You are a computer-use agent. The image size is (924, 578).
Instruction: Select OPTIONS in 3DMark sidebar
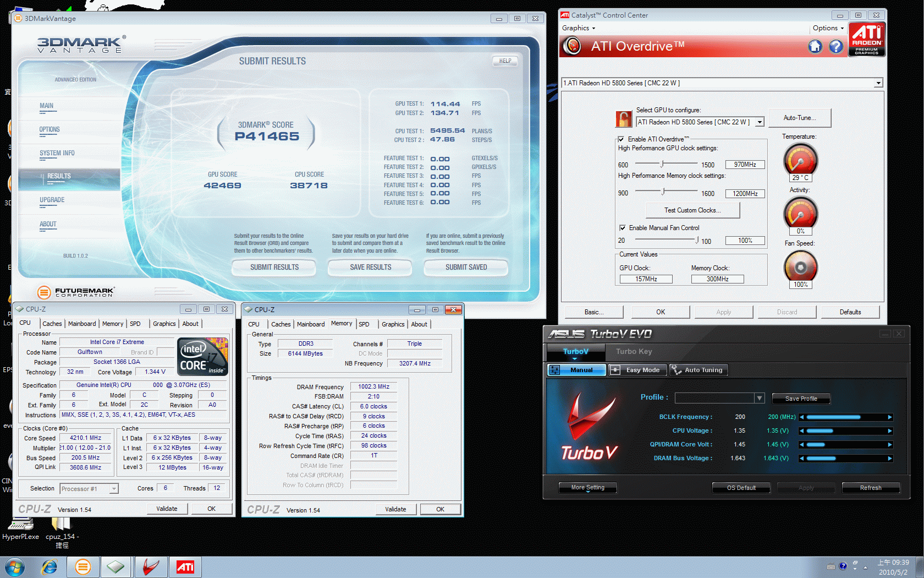click(50, 130)
